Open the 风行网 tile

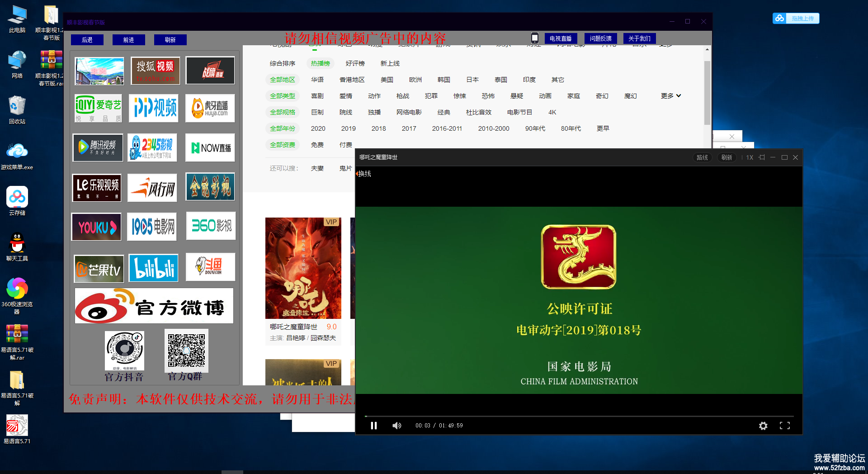tap(152, 188)
